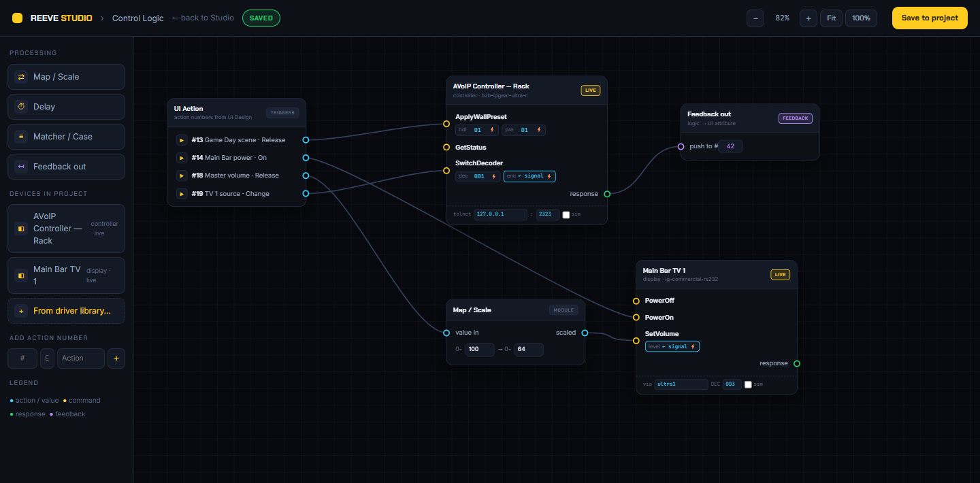The width and height of the screenshot is (980, 483).
Task: Click AVoIP Controller green response port
Action: (607, 194)
